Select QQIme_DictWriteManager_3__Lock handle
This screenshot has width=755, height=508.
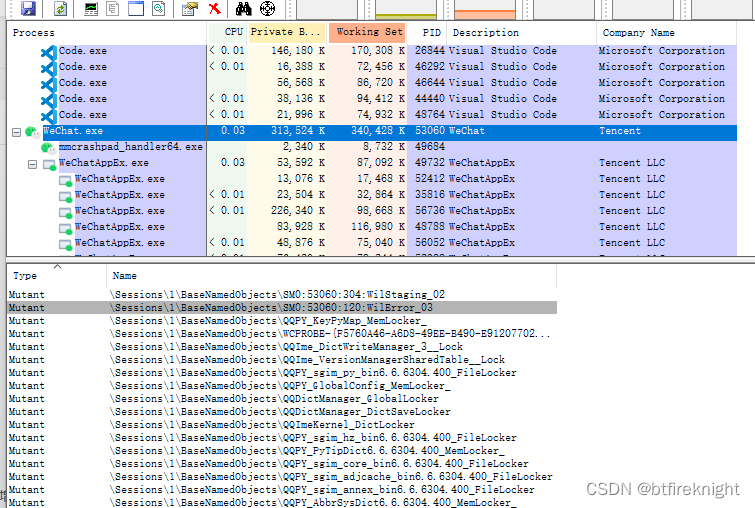click(x=282, y=347)
